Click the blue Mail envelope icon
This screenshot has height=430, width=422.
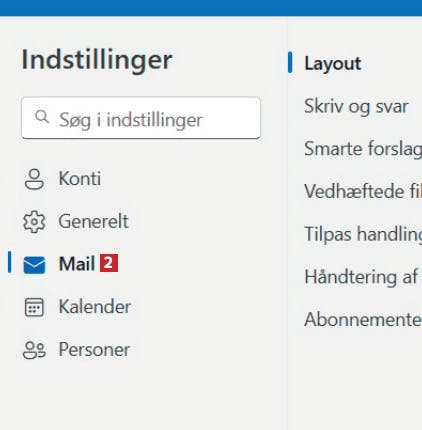[34, 264]
